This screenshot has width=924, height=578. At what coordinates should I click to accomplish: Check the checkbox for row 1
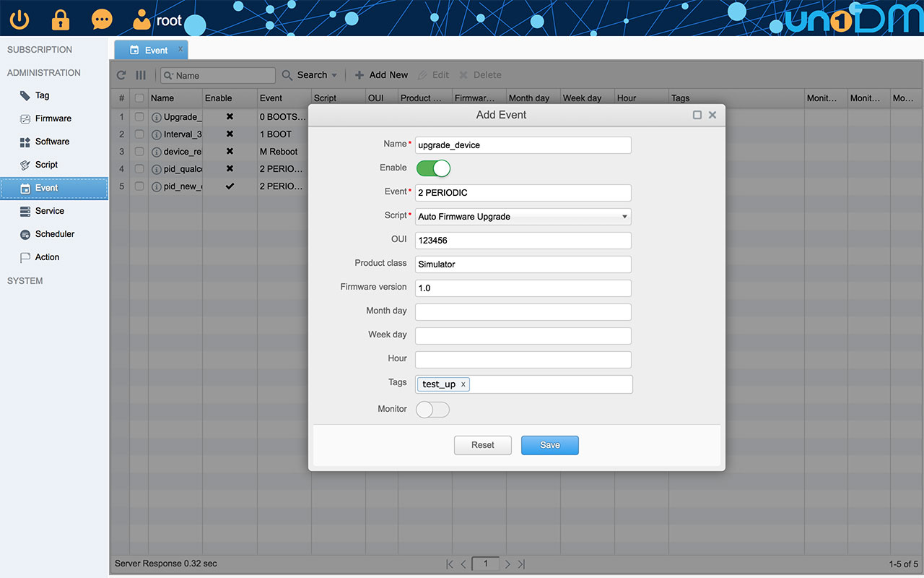139,117
